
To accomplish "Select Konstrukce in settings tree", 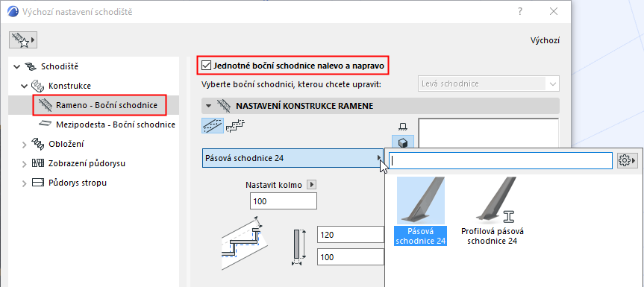I will pyautogui.click(x=69, y=86).
